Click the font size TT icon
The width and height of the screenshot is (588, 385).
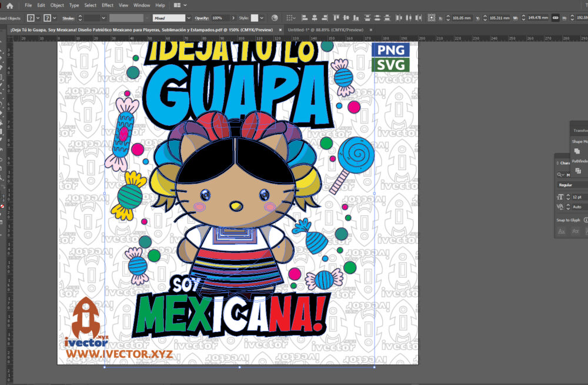(560, 197)
